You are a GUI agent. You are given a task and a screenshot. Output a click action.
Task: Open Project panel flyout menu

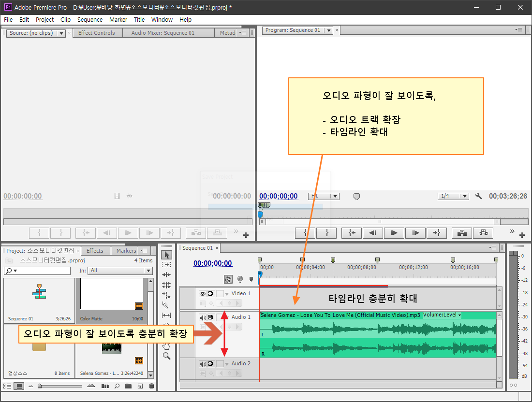pos(144,250)
